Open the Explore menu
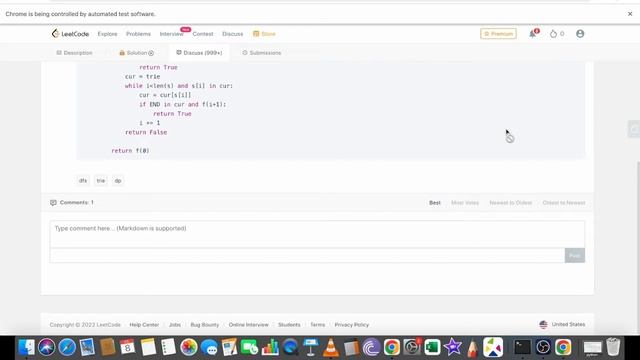Screen dimensions: 640x360 [x=107, y=34]
